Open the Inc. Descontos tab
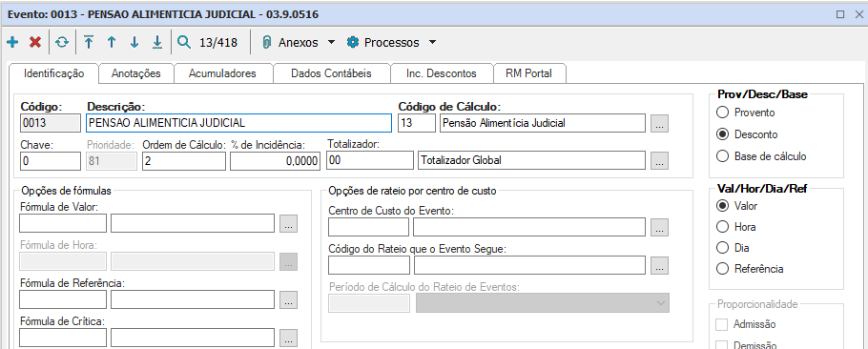 (442, 73)
